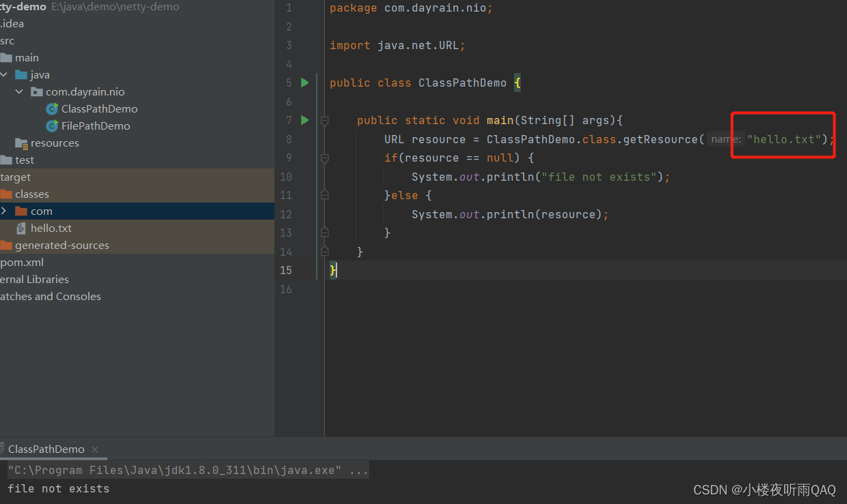Toggle fold marker at line 14
The image size is (847, 504).
(325, 251)
